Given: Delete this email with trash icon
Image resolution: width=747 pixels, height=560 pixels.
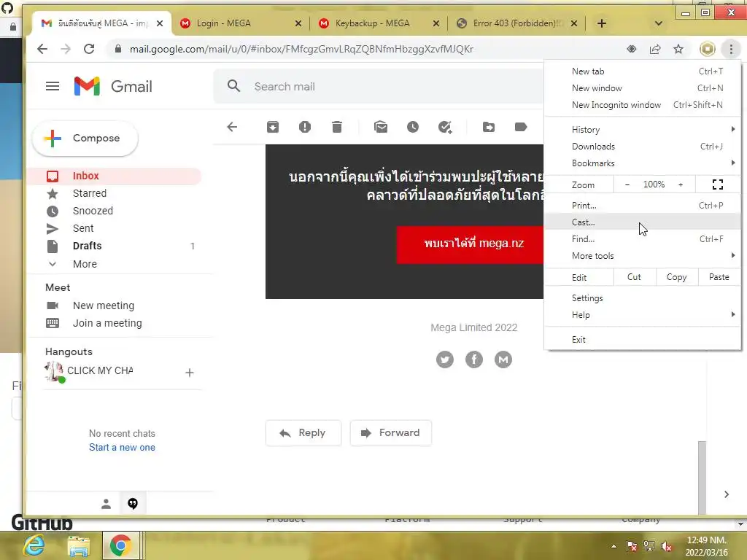Looking at the screenshot, I should click(337, 127).
